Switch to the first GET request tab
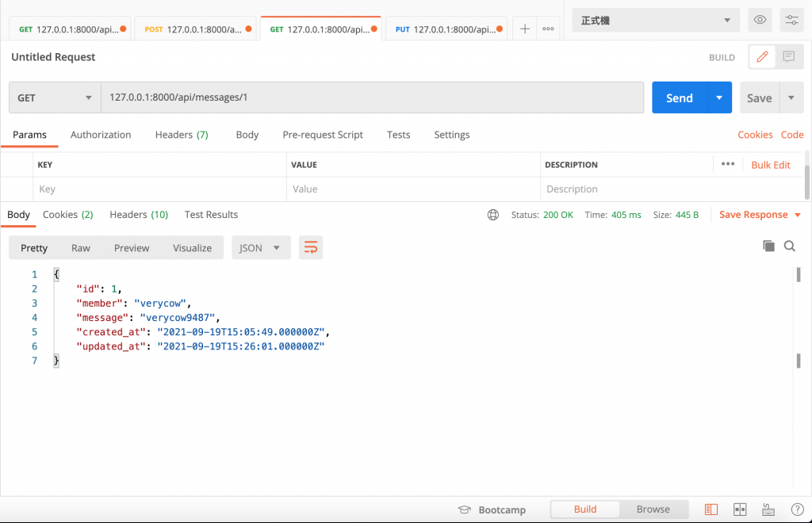Screen dimensions: 812x523 pyautogui.click(x=70, y=29)
